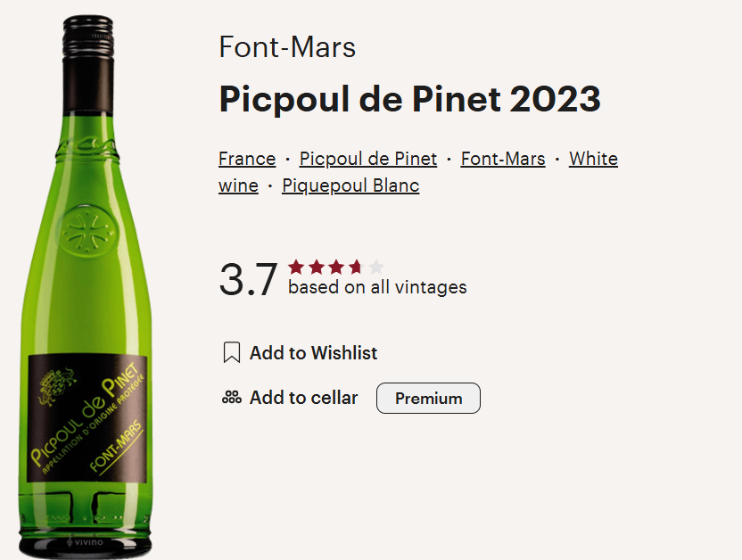
Task: Click the Font-Mars heading above the title
Action: (287, 46)
